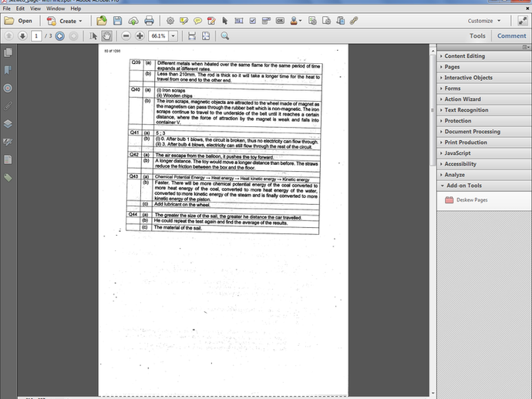Show bookmarks sidebar panel
The width and height of the screenshot is (532, 399).
[8, 70]
